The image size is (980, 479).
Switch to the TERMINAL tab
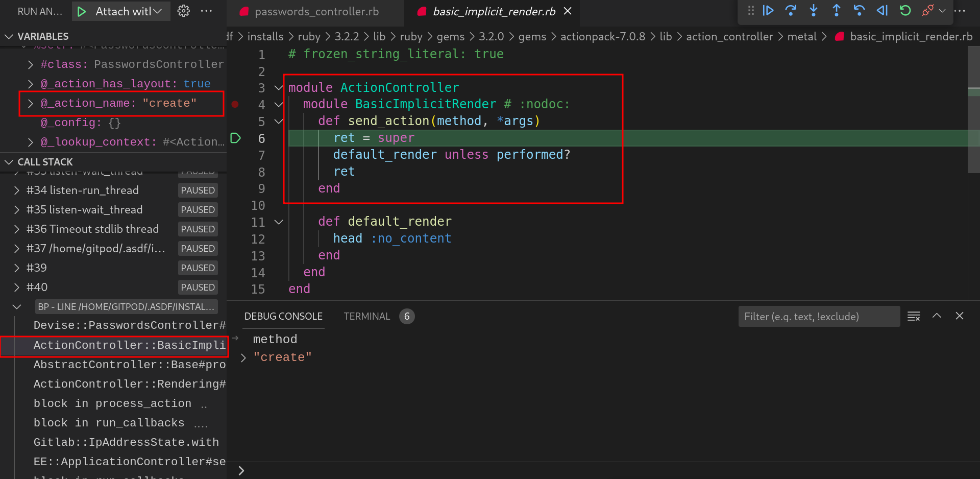(366, 317)
